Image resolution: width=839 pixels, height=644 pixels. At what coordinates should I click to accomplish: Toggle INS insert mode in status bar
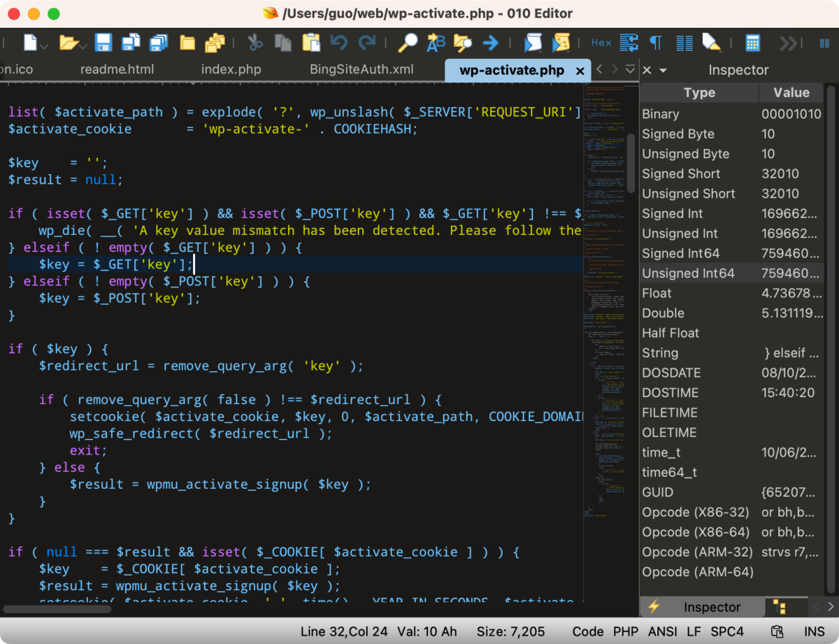(814, 631)
